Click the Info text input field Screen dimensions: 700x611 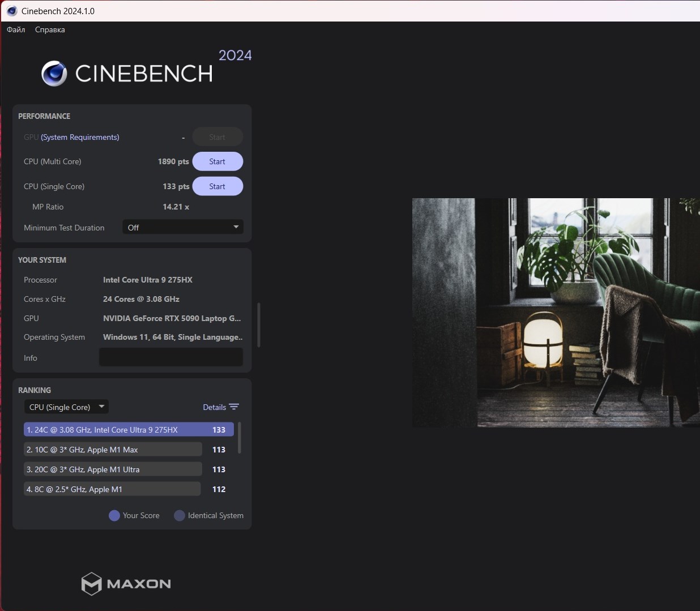[x=171, y=357]
